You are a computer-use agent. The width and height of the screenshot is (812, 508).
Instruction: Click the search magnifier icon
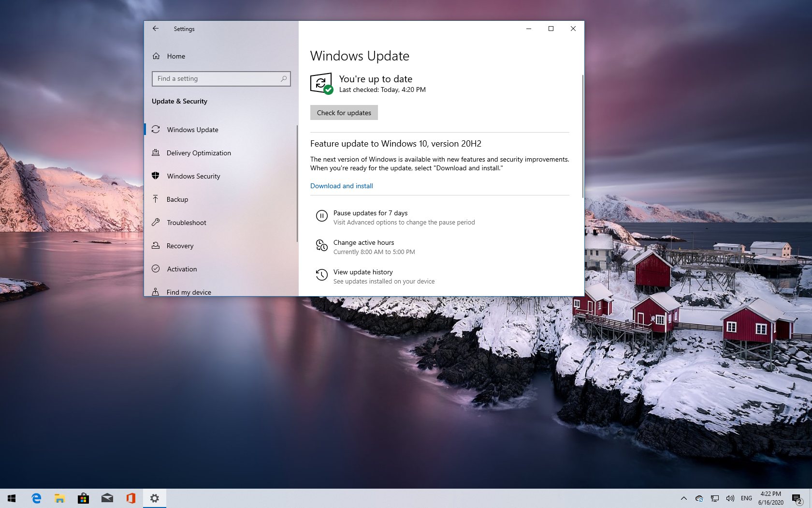pos(284,79)
